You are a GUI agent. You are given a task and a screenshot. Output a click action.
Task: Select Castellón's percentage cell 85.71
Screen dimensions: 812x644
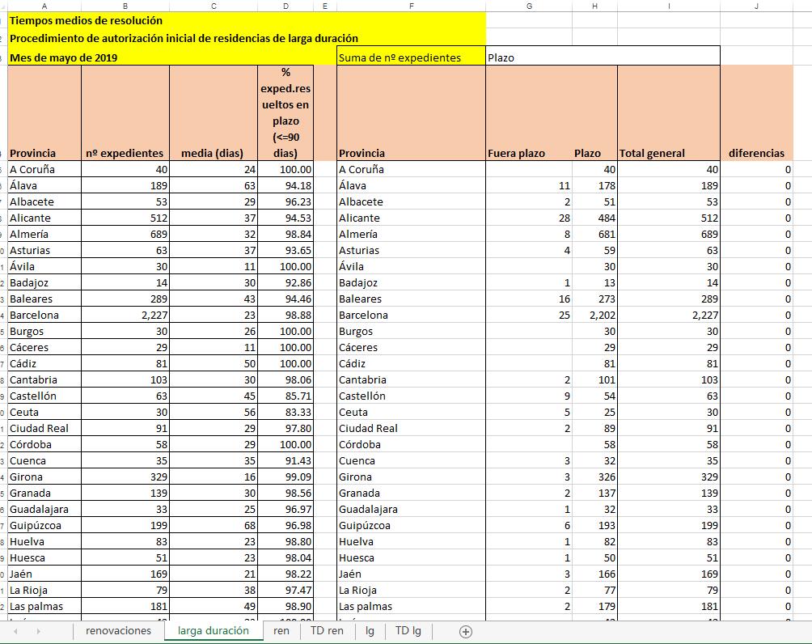(285, 396)
